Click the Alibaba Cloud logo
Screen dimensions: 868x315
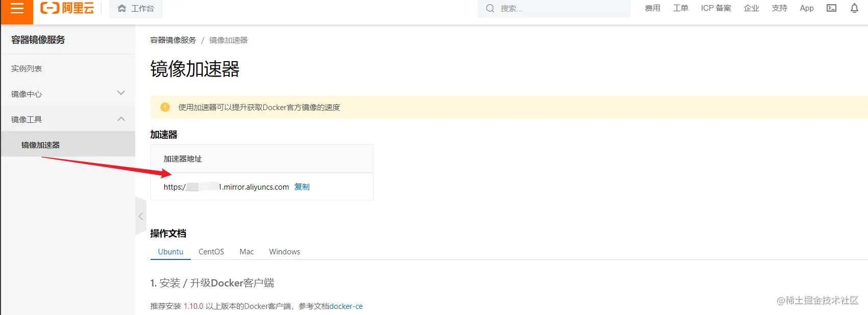(67, 8)
